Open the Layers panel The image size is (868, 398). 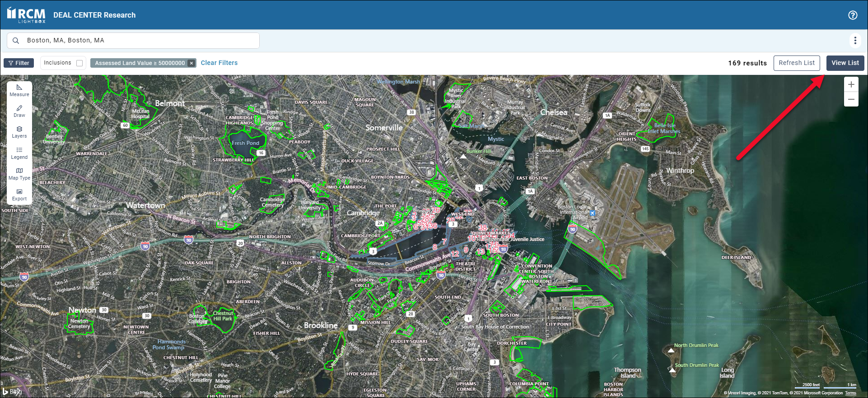(x=19, y=132)
